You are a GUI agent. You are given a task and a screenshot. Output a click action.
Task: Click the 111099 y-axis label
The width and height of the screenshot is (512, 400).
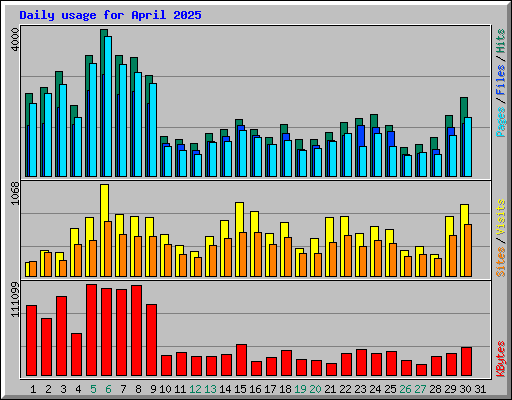point(15,299)
